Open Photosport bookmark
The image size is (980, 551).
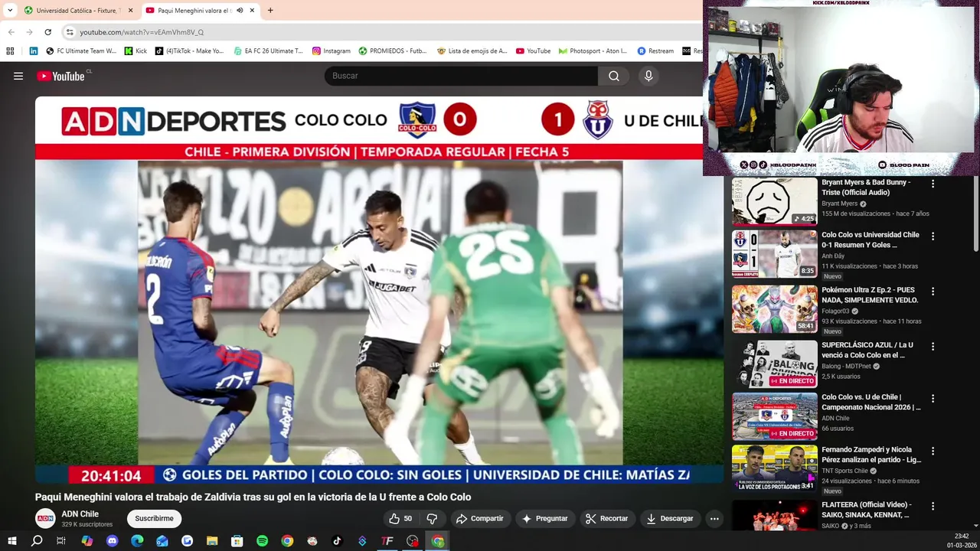pyautogui.click(x=593, y=51)
